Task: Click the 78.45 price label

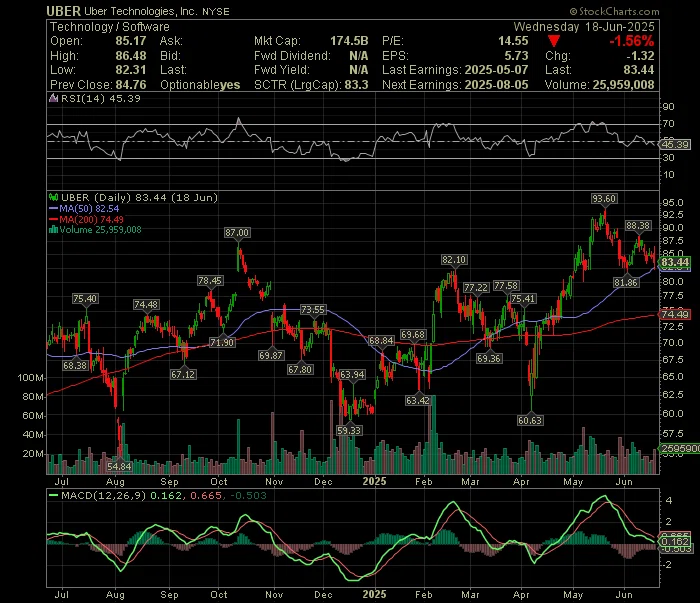Action: tap(210, 281)
